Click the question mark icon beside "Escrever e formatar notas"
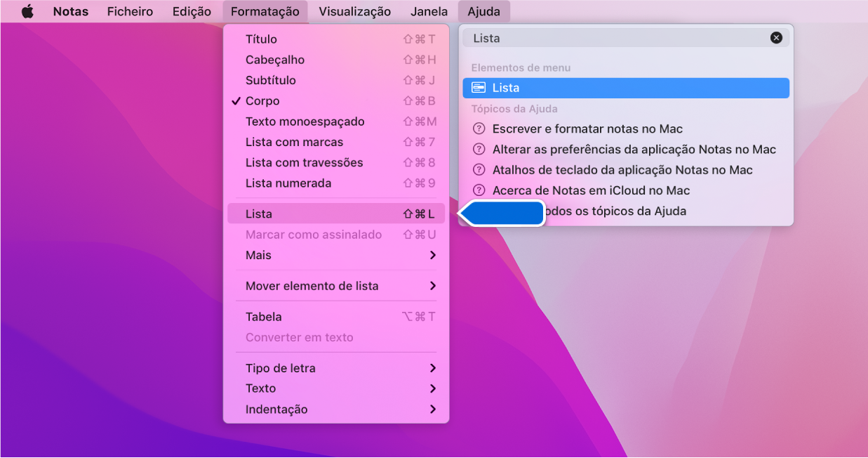 click(479, 129)
